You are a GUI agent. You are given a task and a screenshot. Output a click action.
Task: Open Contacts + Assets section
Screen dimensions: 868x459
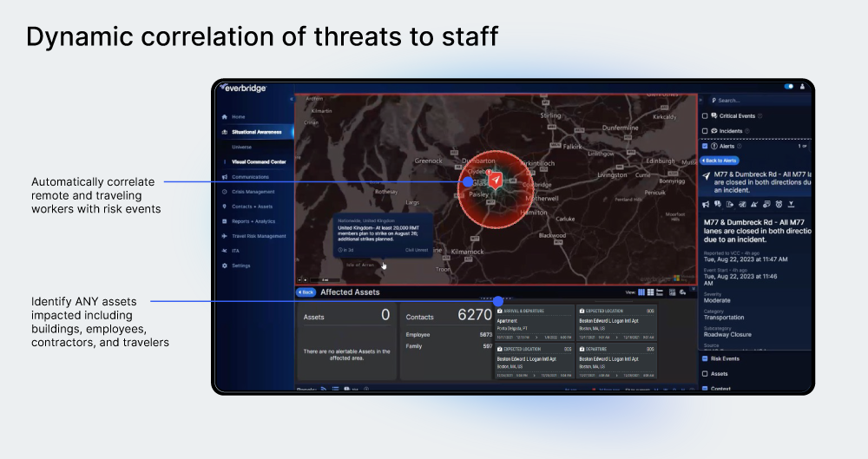tap(252, 207)
